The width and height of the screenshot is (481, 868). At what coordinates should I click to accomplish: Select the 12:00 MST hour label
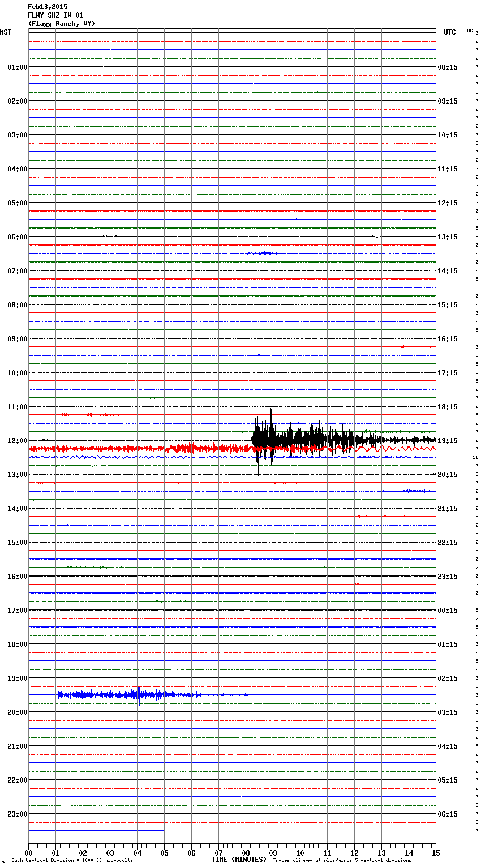click(x=18, y=441)
